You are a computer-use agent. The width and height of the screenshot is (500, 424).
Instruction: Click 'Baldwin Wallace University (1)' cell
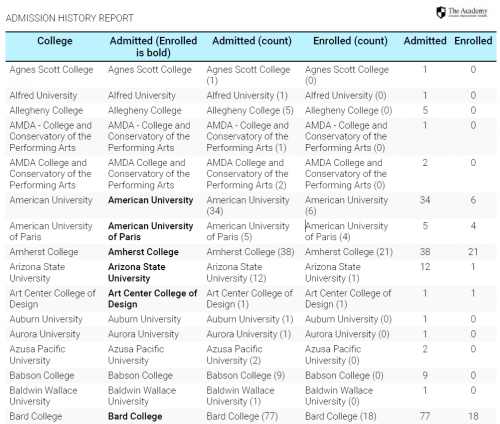(x=240, y=396)
